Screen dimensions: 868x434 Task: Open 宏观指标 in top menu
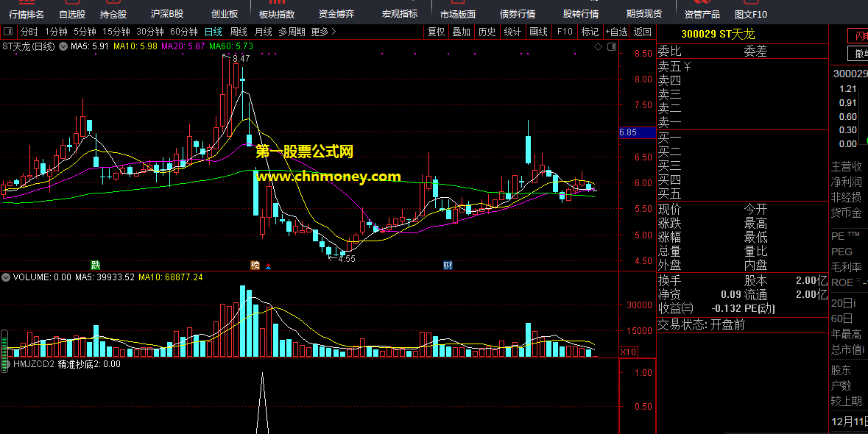(400, 14)
